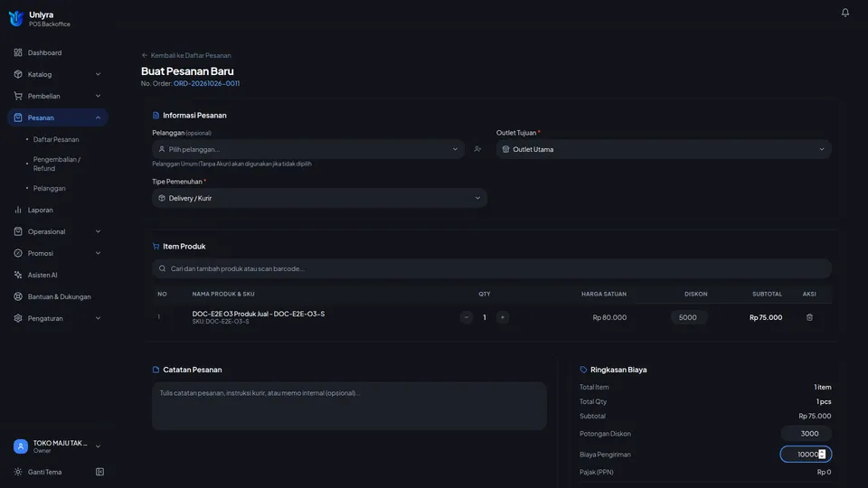Click SKU: DOC-E2E-O3-S text
This screenshot has height=488, width=868.
pyautogui.click(x=221, y=322)
